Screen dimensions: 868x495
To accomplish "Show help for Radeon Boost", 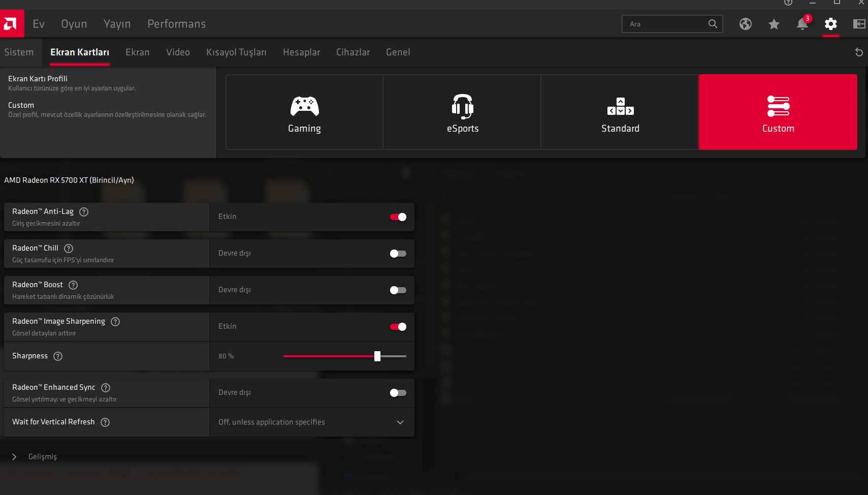I will 73,285.
